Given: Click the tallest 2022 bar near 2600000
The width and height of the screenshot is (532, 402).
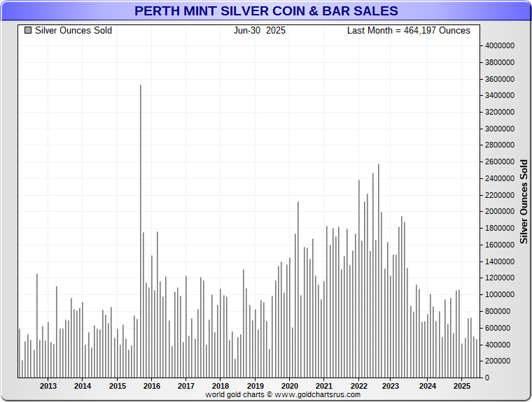Looking at the screenshot, I should pyautogui.click(x=379, y=271).
